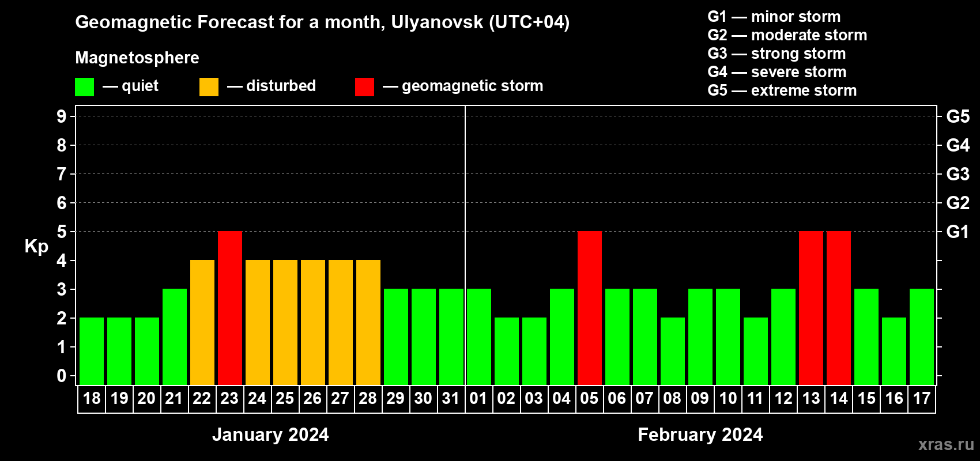Click the "G5 — extreme storm" legend line
The width and height of the screenshot is (980, 461).
[x=782, y=90]
